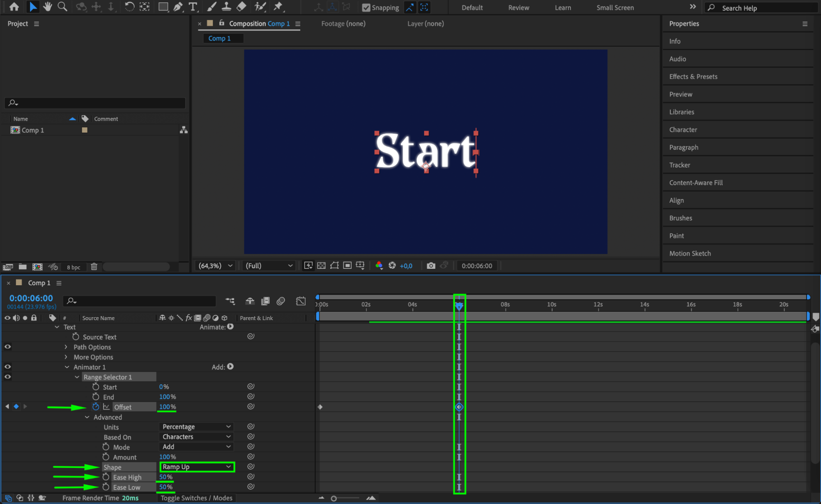Select the Hand tool
821x504 pixels.
pos(48,7)
